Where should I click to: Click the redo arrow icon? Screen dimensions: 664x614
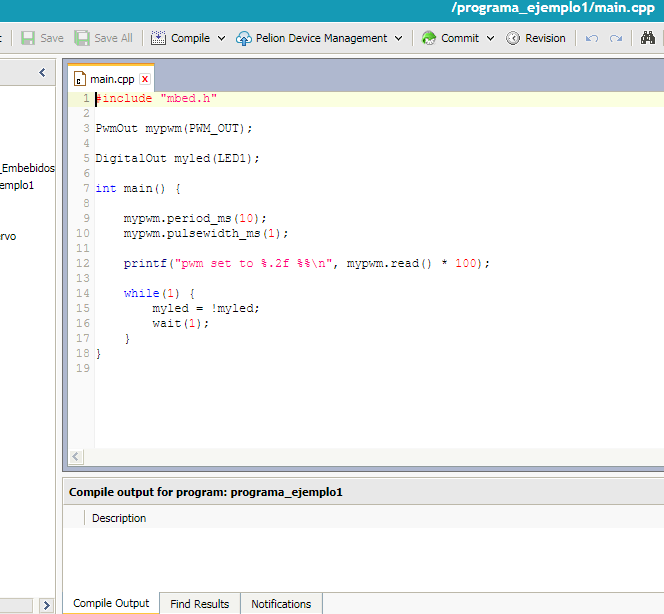tap(616, 38)
